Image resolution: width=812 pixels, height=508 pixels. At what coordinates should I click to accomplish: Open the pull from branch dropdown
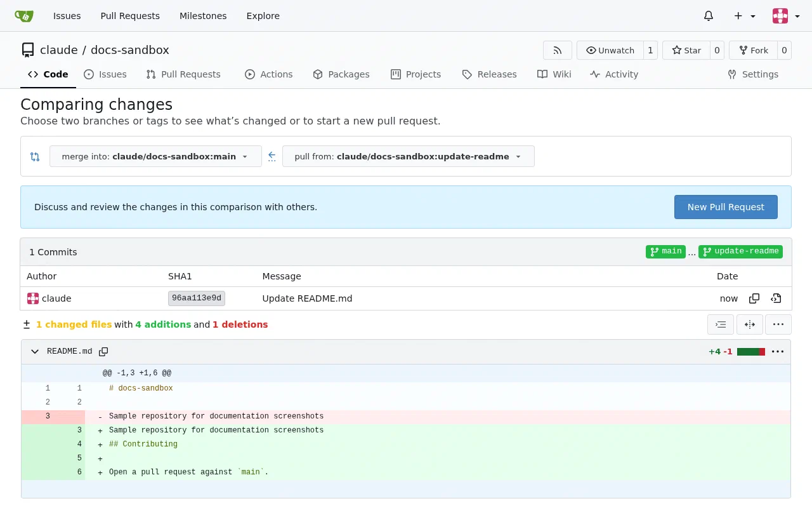click(409, 156)
